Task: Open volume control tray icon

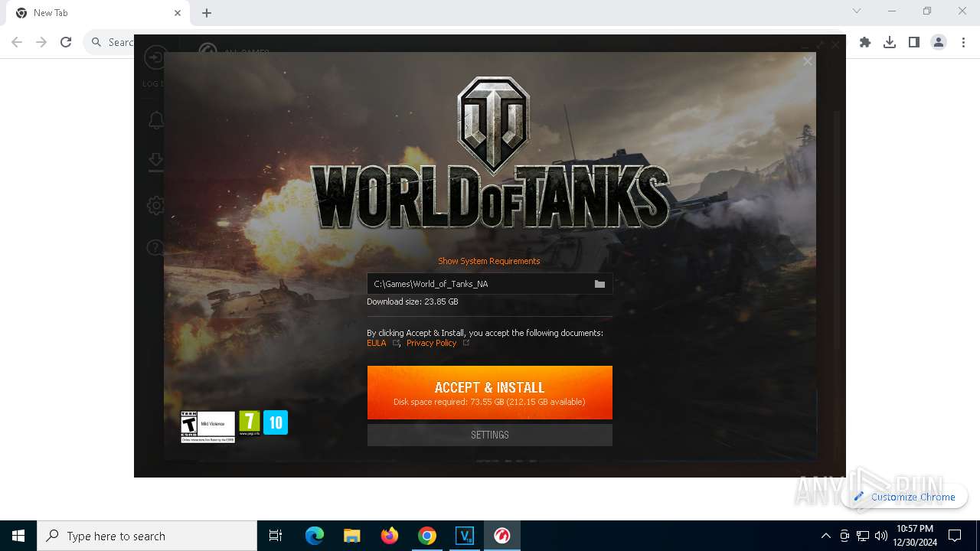Action: pos(881,536)
